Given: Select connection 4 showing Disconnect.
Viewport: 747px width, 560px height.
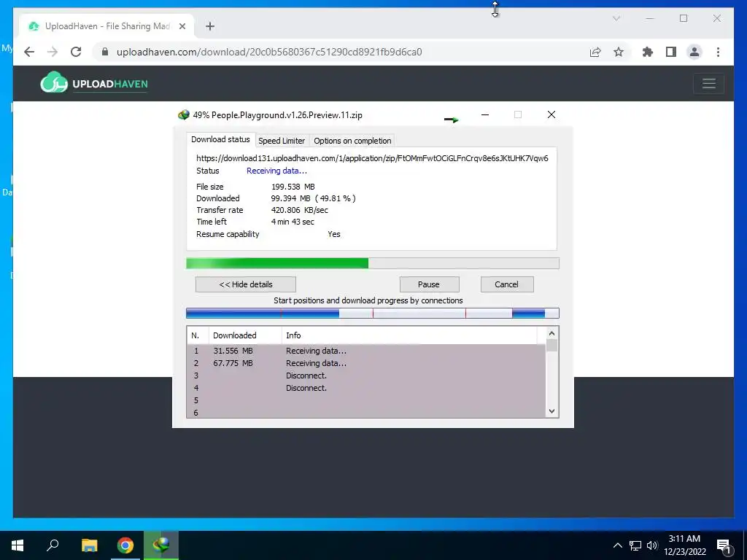Looking at the screenshot, I should coord(366,388).
